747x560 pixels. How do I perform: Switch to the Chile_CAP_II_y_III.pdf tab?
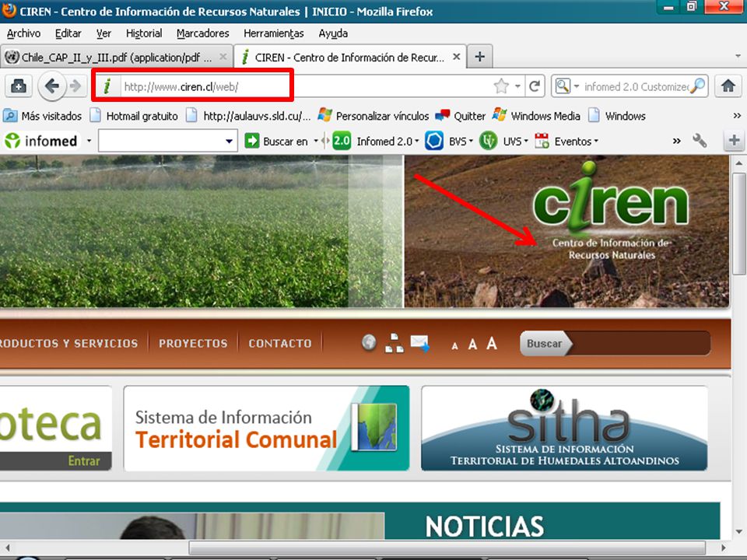point(117,57)
